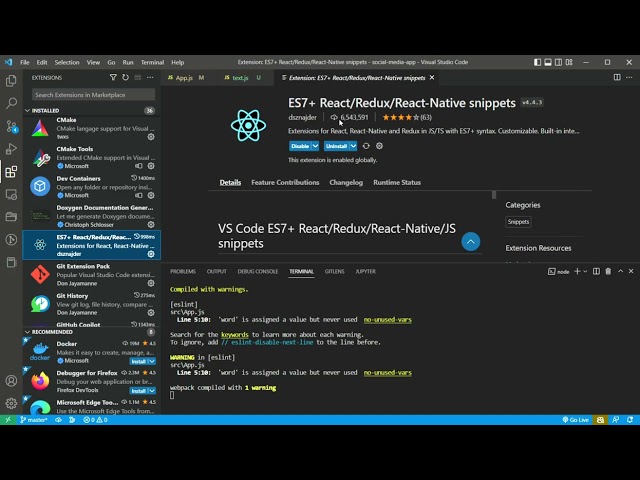
Task: Open Docker Install dropdown arrow
Action: [152, 362]
